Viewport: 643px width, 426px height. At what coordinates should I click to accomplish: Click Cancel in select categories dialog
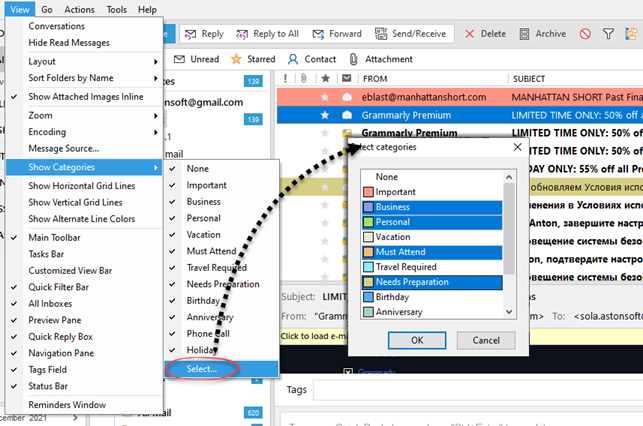coord(486,340)
